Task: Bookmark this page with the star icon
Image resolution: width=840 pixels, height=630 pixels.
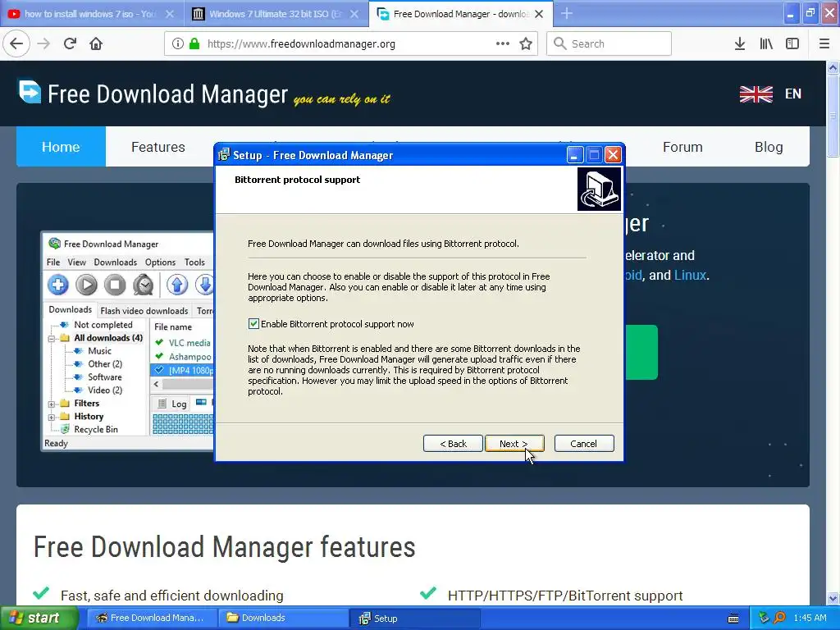Action: [x=526, y=43]
